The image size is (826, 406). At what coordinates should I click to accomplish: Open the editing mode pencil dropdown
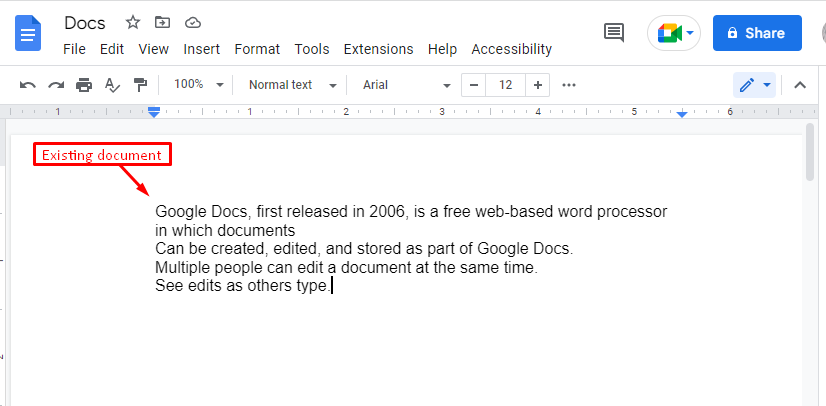point(754,85)
